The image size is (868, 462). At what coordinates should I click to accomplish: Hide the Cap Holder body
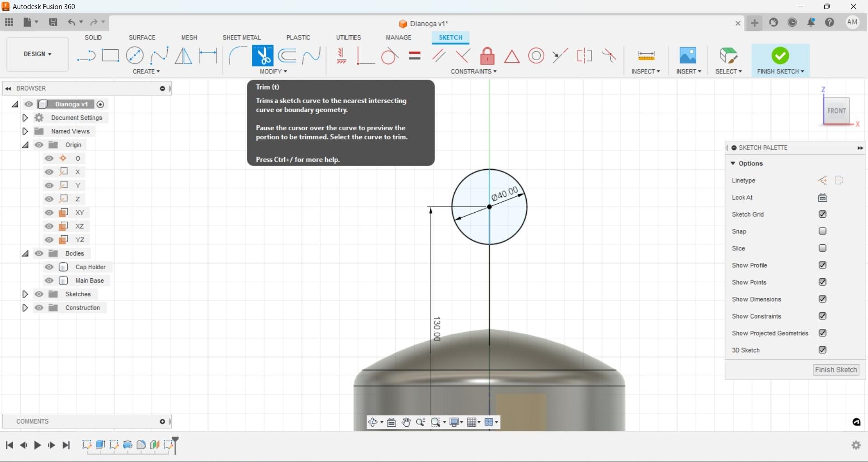pos(49,267)
